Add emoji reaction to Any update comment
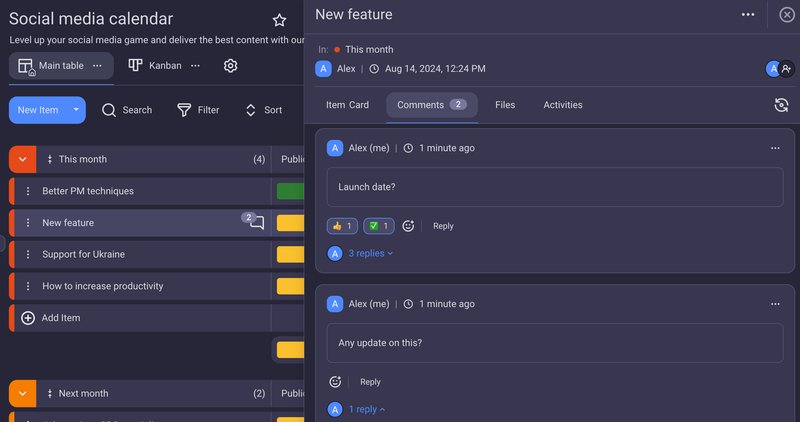The height and width of the screenshot is (422, 800). click(x=335, y=382)
